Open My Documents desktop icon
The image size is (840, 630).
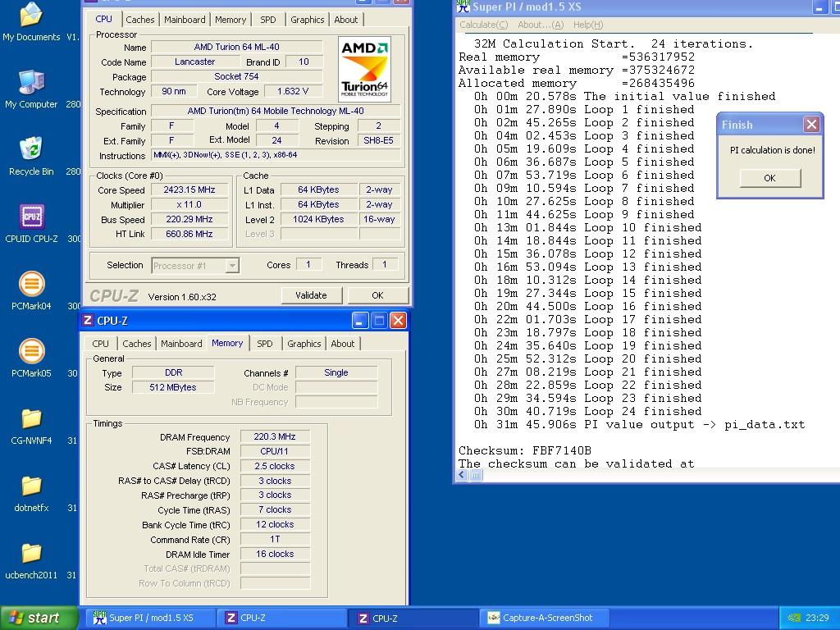click(x=31, y=21)
